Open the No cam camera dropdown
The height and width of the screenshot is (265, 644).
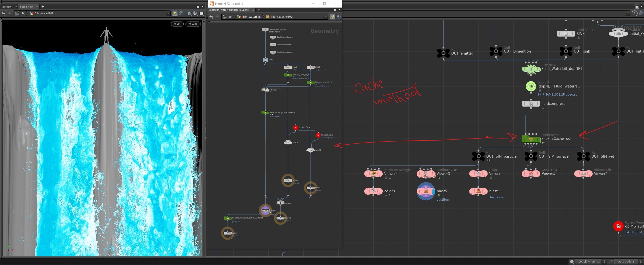(193, 24)
